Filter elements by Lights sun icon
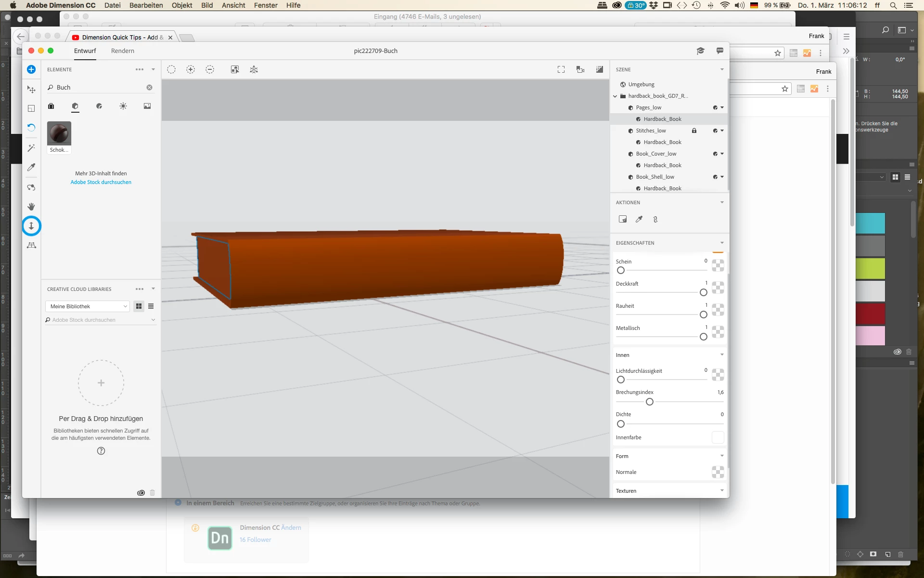This screenshot has width=924, height=578. coord(123,106)
